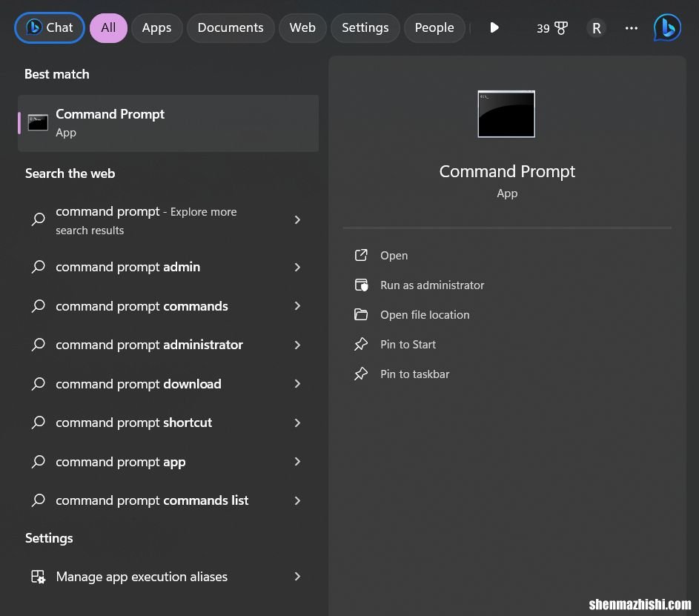
Task: Click the Command Prompt app icon under Best match
Action: (37, 122)
